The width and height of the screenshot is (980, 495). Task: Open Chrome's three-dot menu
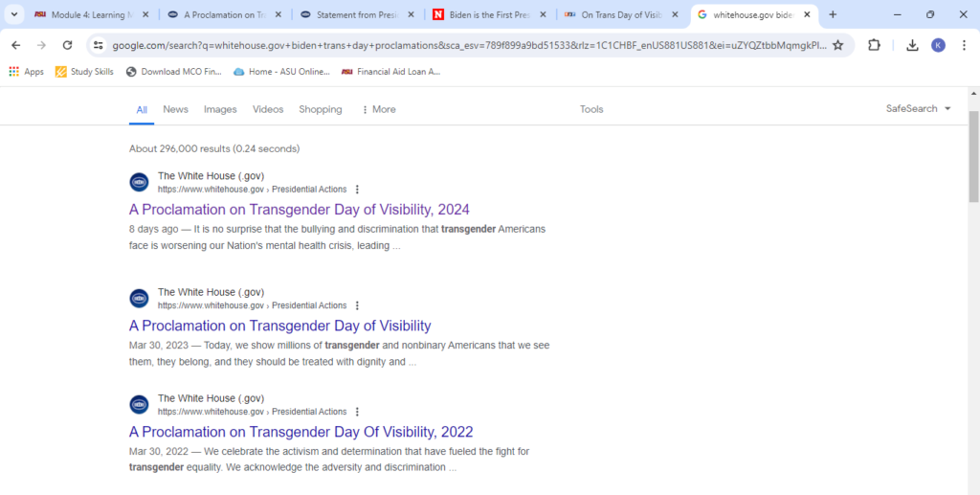click(x=964, y=45)
